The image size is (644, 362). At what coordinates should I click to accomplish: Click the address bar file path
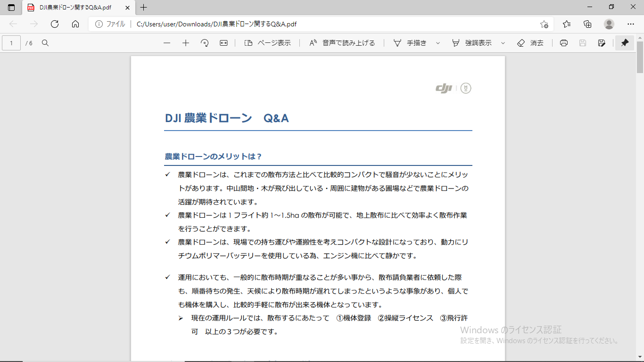pos(216,24)
